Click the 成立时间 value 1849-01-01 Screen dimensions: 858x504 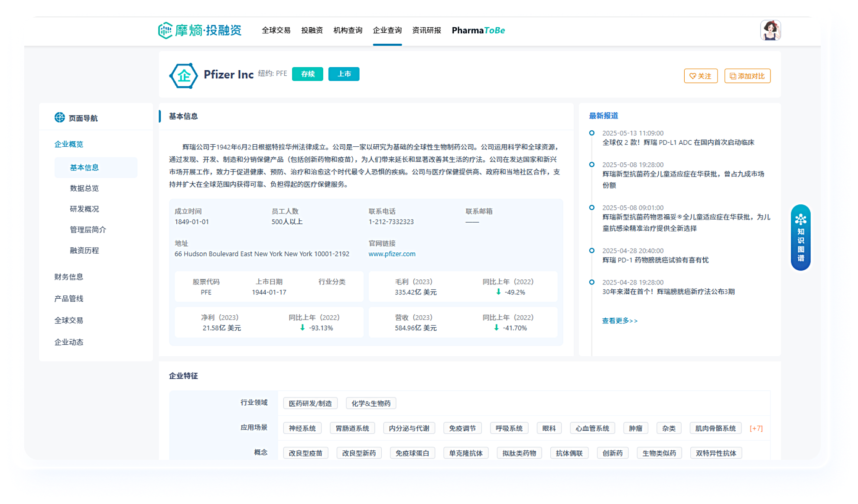[x=192, y=222]
